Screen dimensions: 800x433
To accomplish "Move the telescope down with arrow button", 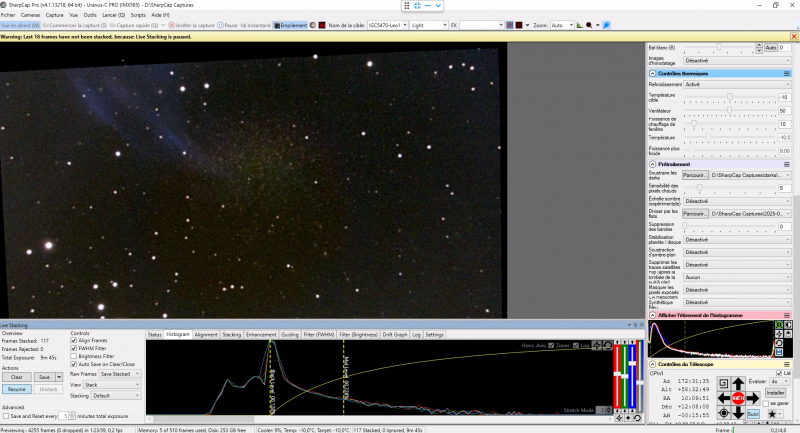I will click(738, 413).
